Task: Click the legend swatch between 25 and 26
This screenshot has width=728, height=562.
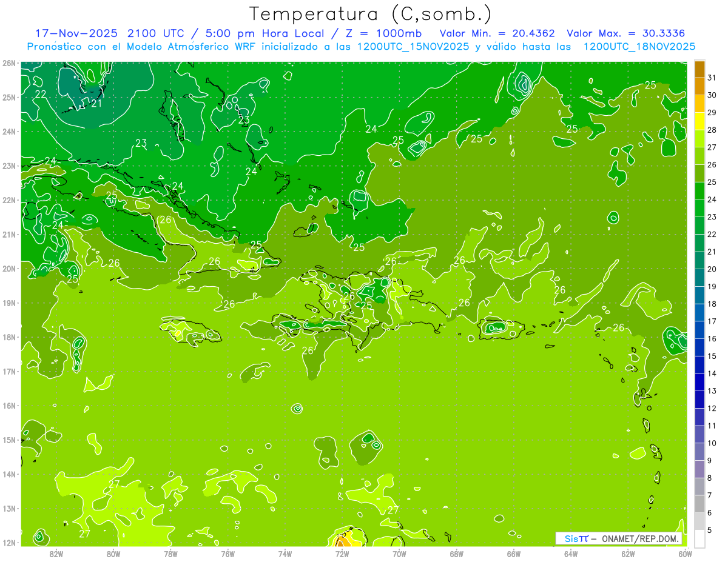Action: coord(699,174)
